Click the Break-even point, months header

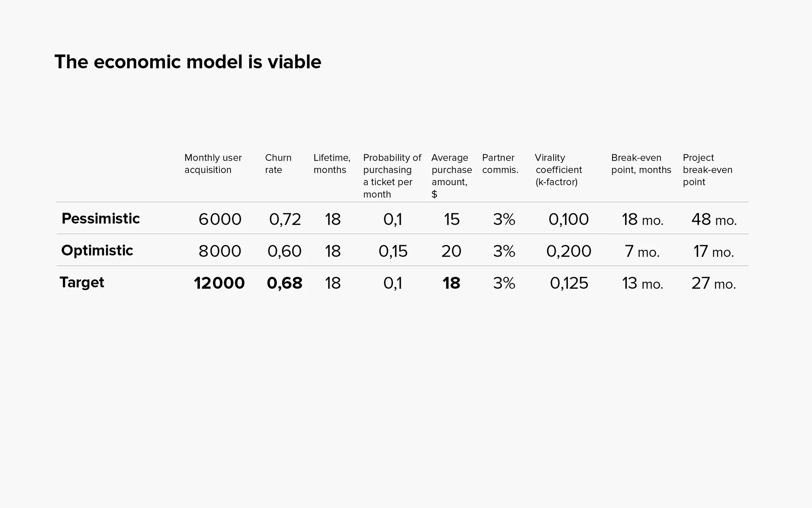[641, 164]
